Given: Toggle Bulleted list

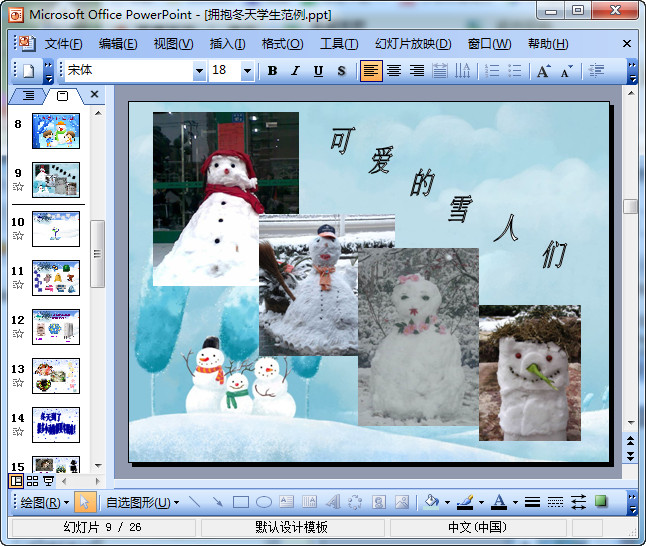Looking at the screenshot, I should tap(515, 71).
